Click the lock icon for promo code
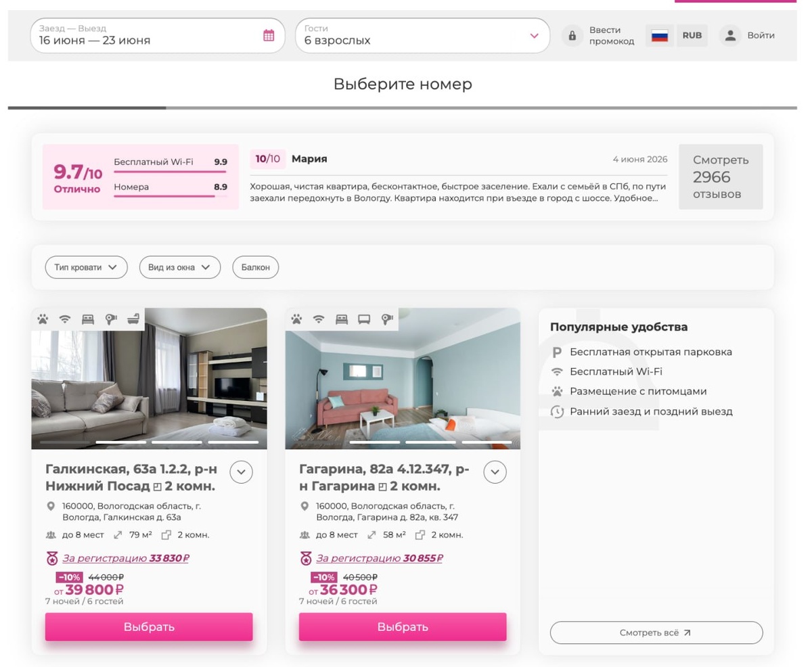The height and width of the screenshot is (667, 812). 572,35
